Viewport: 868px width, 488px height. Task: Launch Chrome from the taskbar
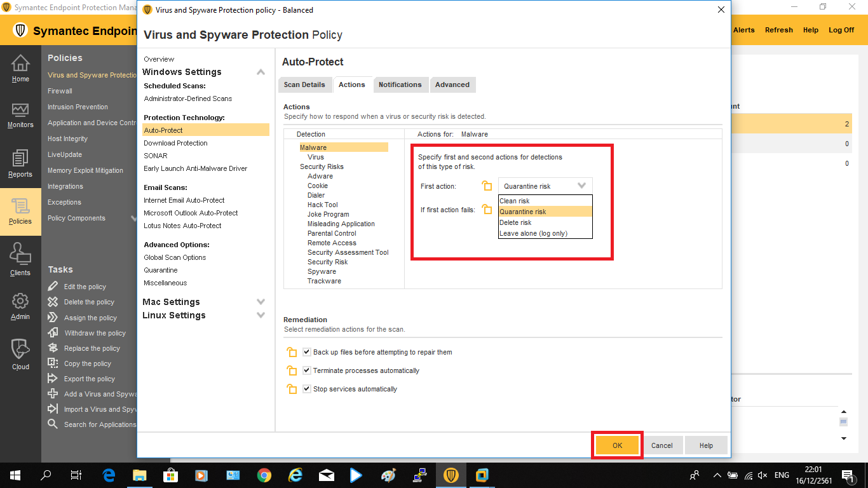(x=264, y=475)
